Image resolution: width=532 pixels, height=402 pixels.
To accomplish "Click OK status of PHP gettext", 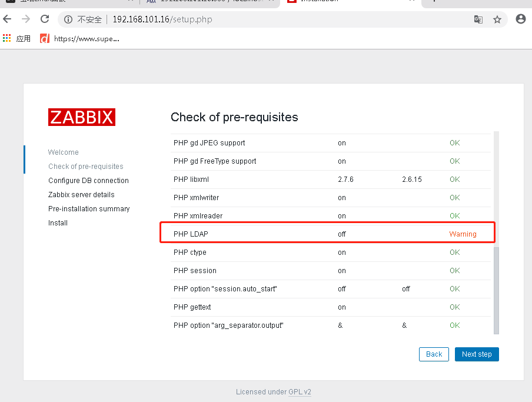I will pos(455,307).
